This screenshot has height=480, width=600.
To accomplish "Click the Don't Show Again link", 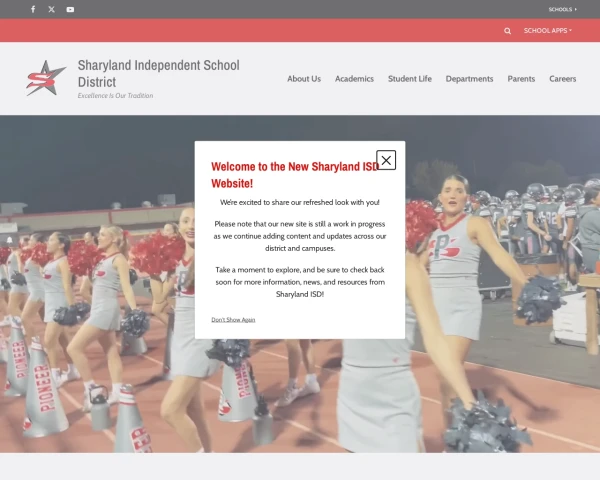I will pos(233,320).
